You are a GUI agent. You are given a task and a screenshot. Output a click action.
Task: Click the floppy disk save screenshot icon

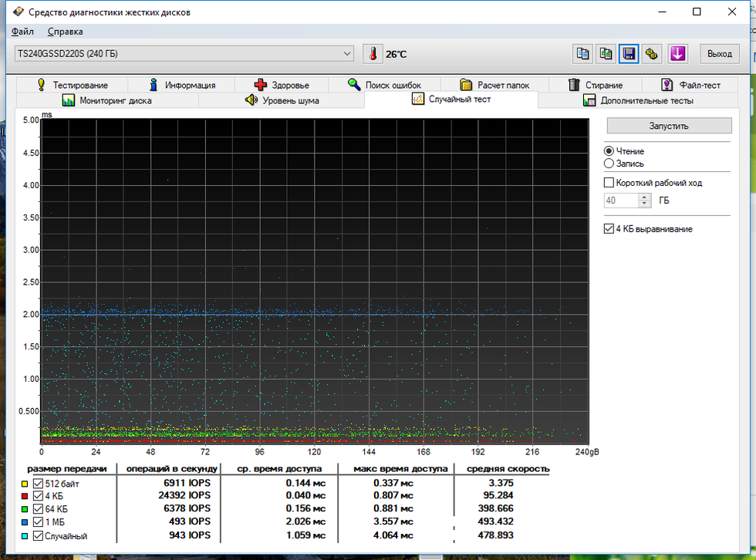click(629, 54)
